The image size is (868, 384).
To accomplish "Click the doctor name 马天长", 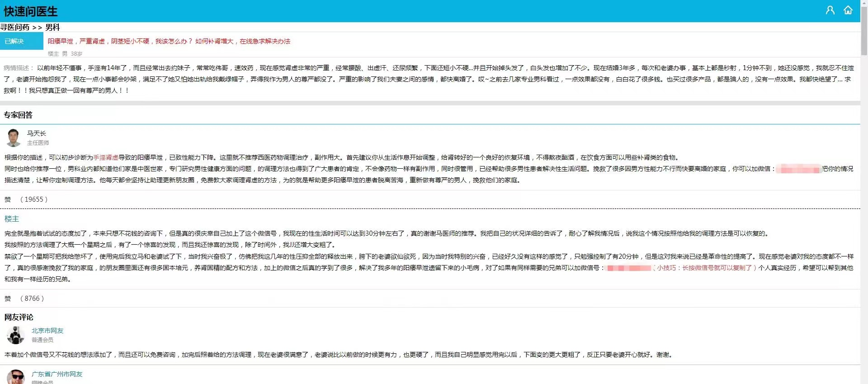I will coord(37,133).
